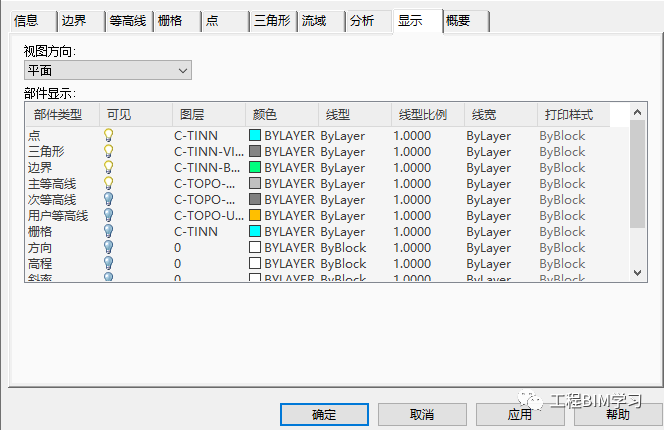Toggle visibility bulb for 边界 row
664x430 pixels.
[x=108, y=167]
